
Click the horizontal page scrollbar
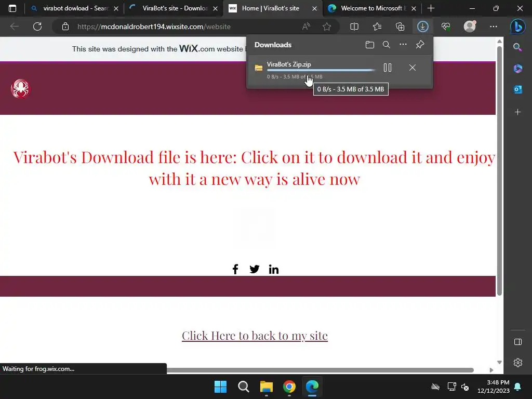(x=320, y=370)
